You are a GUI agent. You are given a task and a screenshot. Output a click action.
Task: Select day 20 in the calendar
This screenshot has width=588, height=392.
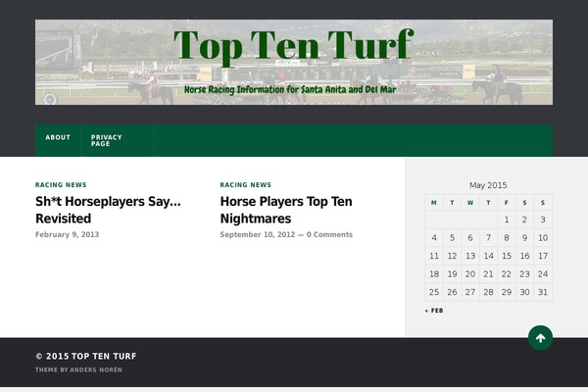tap(470, 274)
